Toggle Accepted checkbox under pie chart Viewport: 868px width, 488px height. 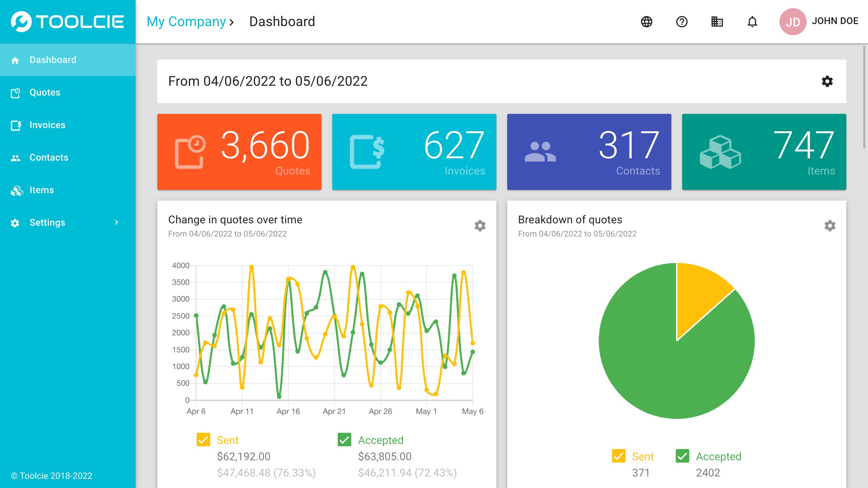click(683, 456)
